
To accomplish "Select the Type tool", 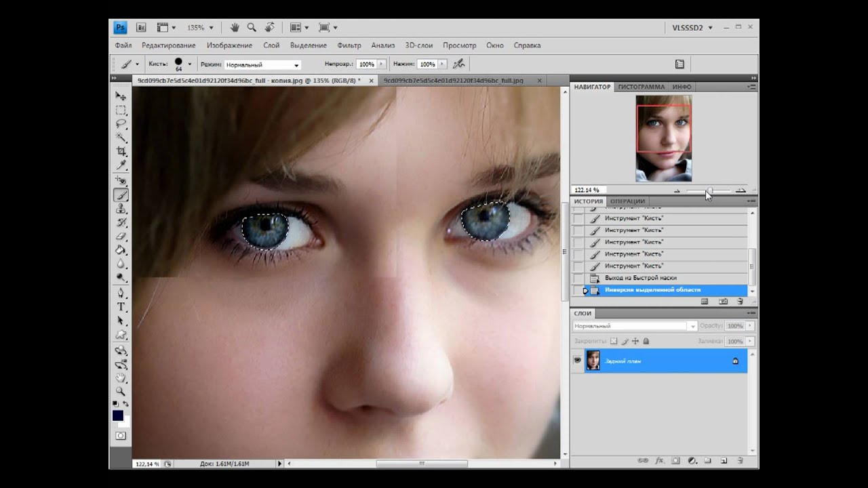I will [x=121, y=307].
